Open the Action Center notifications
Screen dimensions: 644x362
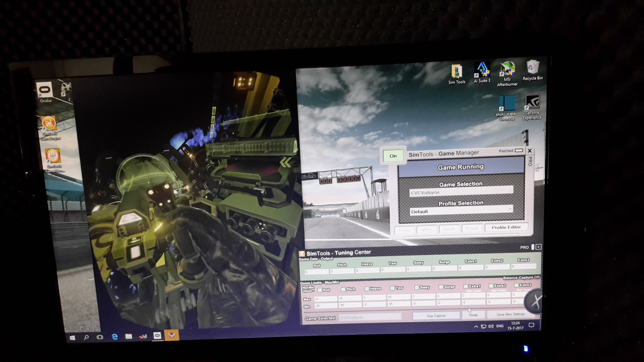click(x=531, y=325)
